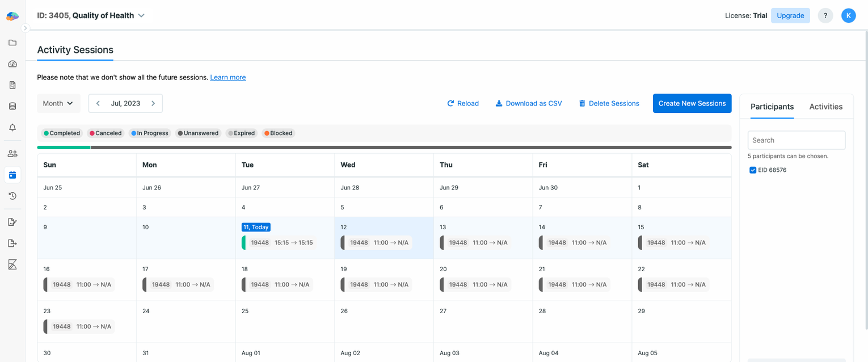Click the Create New Sessions button
The height and width of the screenshot is (362, 868).
tap(692, 103)
